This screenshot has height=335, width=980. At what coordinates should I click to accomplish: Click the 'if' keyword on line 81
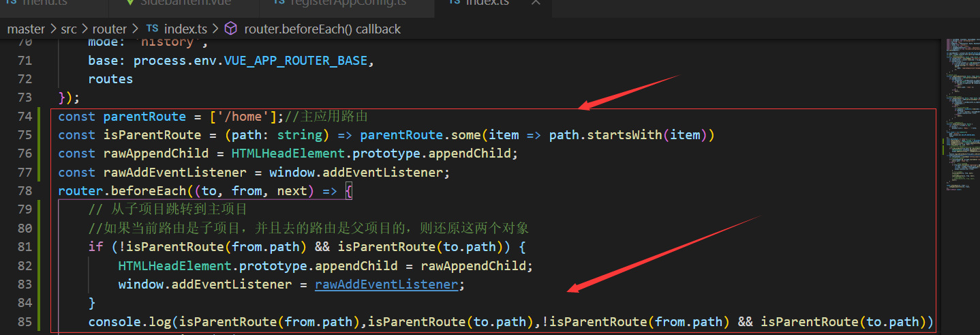(x=95, y=247)
